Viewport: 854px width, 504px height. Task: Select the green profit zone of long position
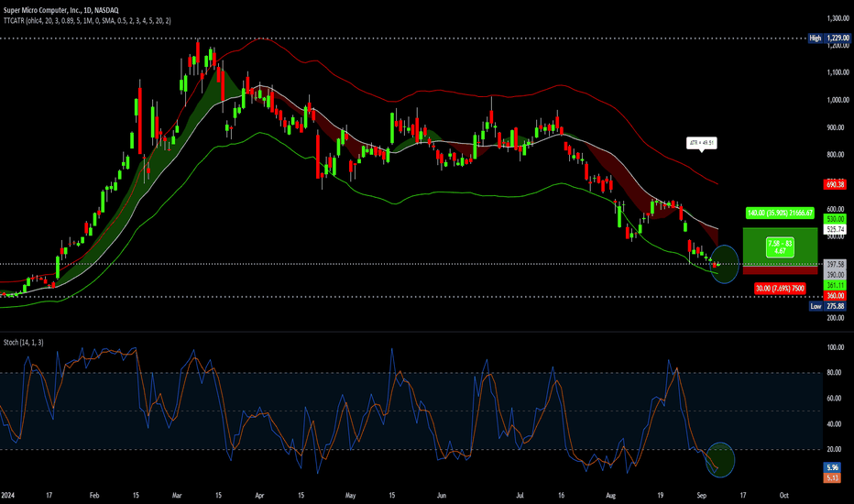780,247
